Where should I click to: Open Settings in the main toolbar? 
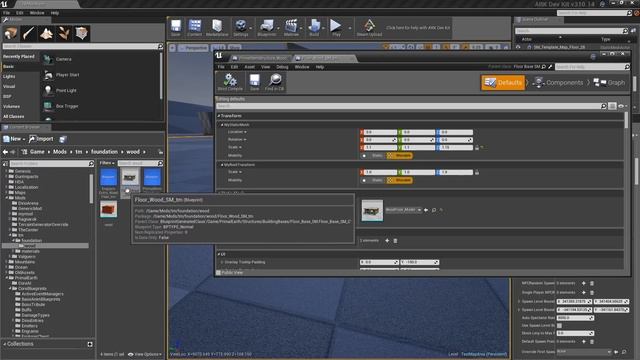click(241, 28)
